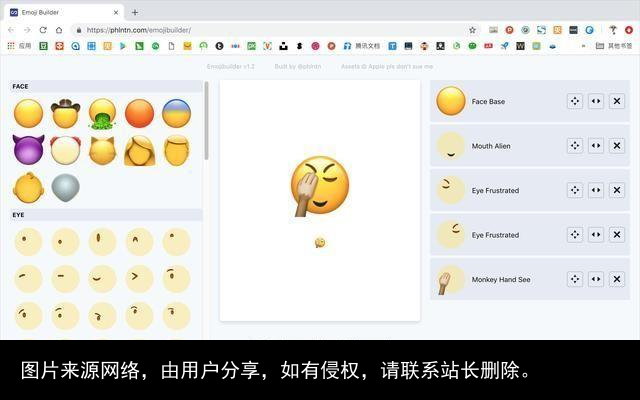Move the Face Base layer
640x400 pixels.
(575, 101)
